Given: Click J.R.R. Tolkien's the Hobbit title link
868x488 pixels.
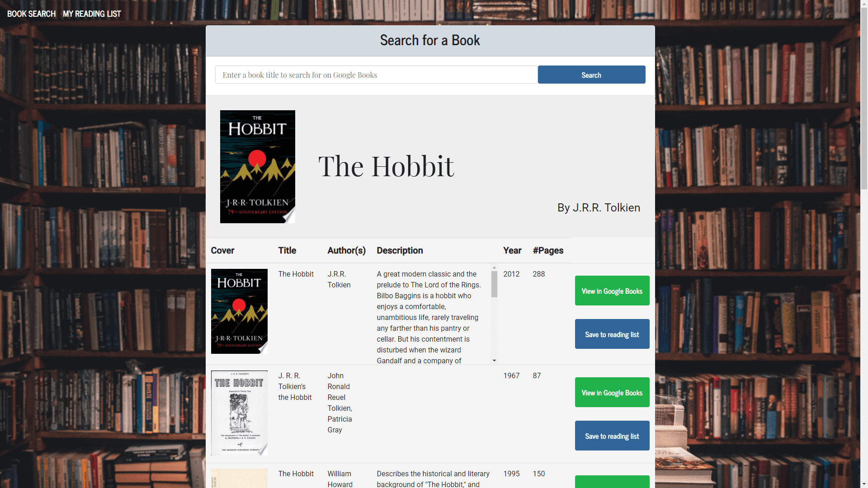Looking at the screenshot, I should [x=295, y=386].
